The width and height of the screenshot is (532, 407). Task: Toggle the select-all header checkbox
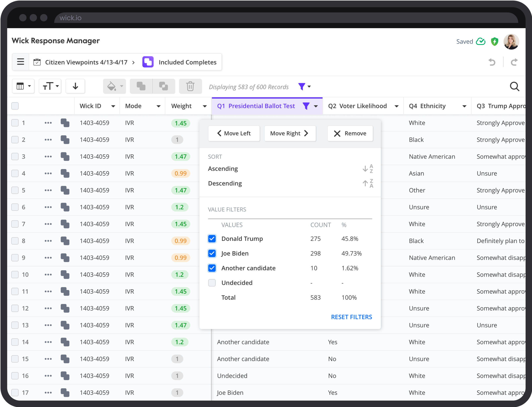15,106
